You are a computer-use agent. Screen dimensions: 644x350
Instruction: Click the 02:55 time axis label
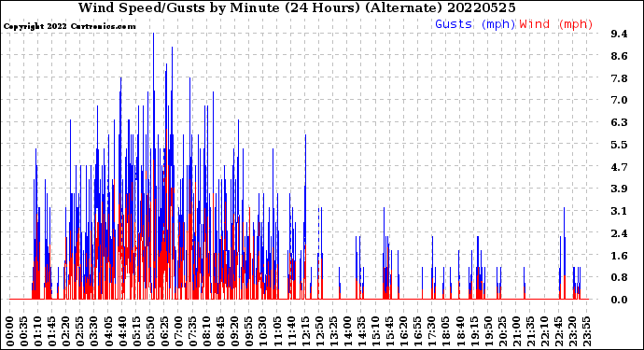pos(80,331)
